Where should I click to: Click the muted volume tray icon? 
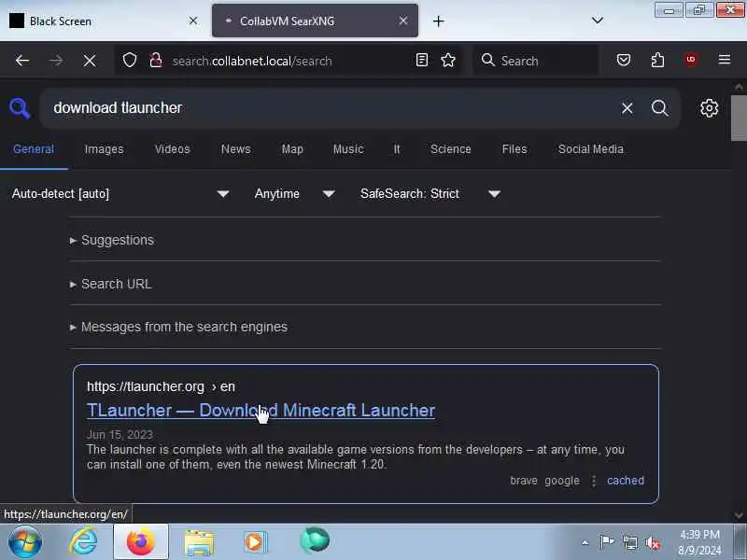pyautogui.click(x=653, y=542)
